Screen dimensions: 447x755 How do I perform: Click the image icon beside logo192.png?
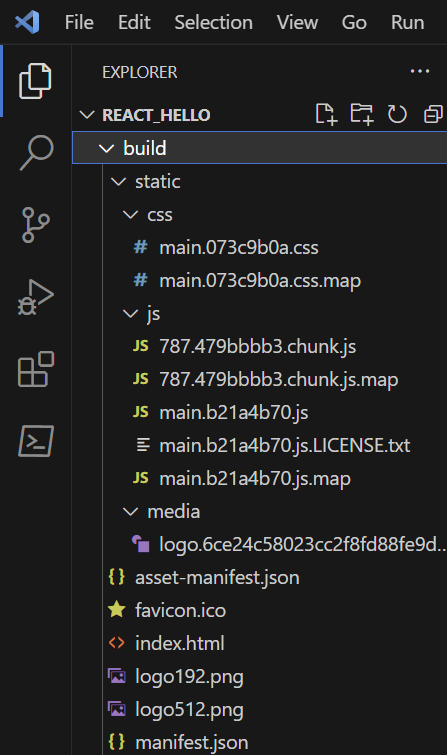(x=117, y=676)
